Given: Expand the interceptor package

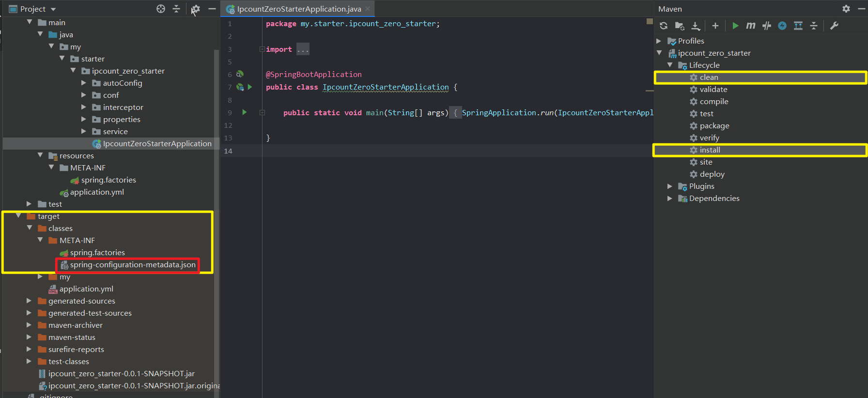Looking at the screenshot, I should (84, 107).
